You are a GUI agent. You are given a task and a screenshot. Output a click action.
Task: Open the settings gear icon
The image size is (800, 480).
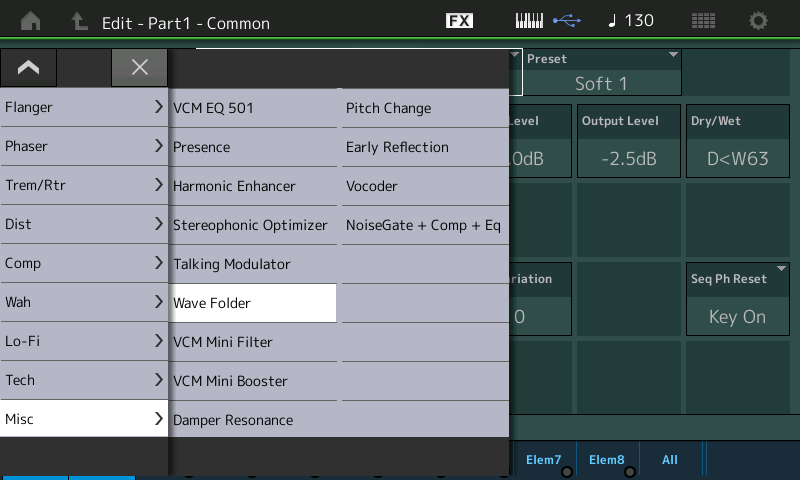tap(759, 21)
